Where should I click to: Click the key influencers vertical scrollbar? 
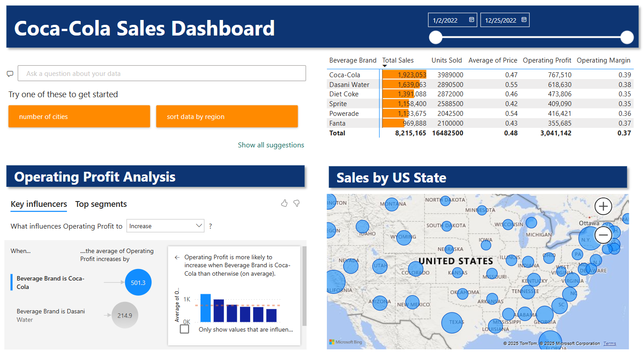coord(304,286)
